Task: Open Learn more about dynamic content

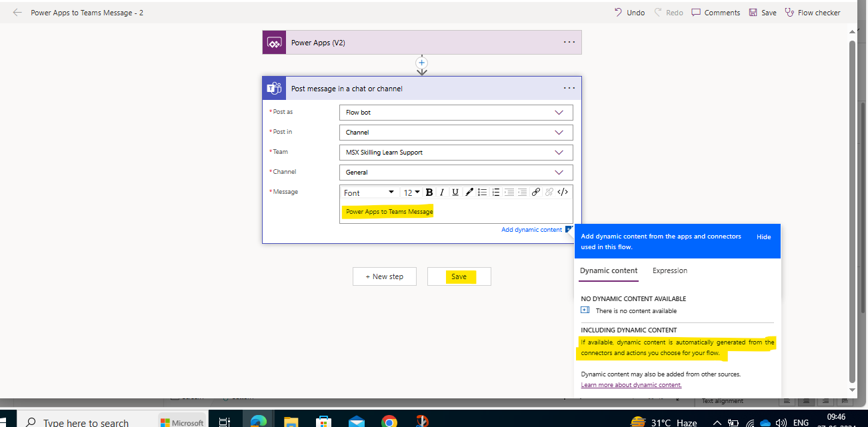Action: (631, 385)
